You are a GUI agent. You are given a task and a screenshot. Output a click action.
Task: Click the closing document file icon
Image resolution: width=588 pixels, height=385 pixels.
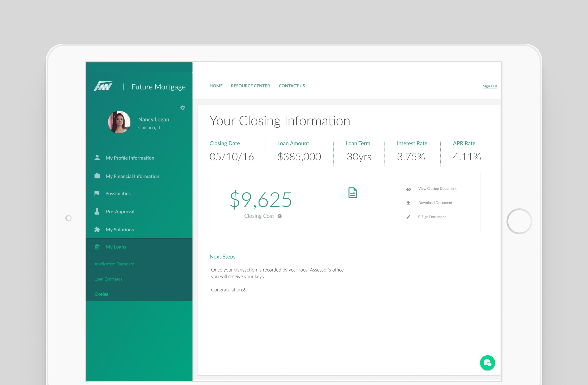point(352,193)
